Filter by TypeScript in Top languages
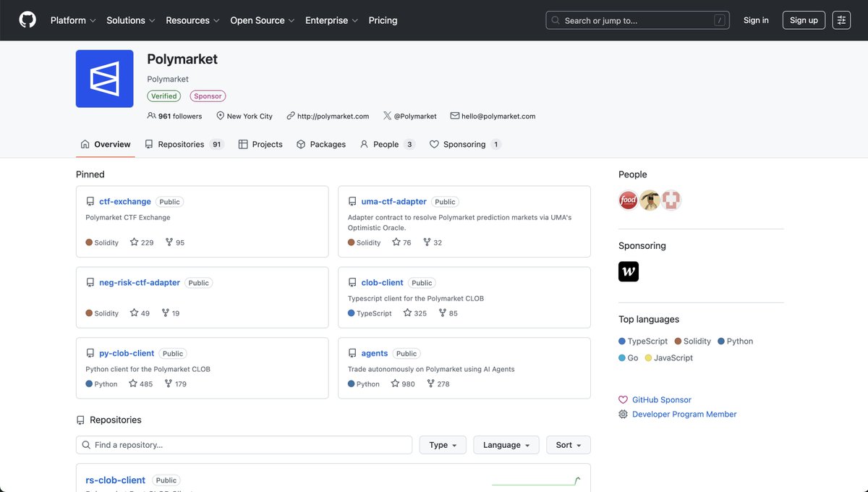The image size is (868, 492). tap(643, 342)
